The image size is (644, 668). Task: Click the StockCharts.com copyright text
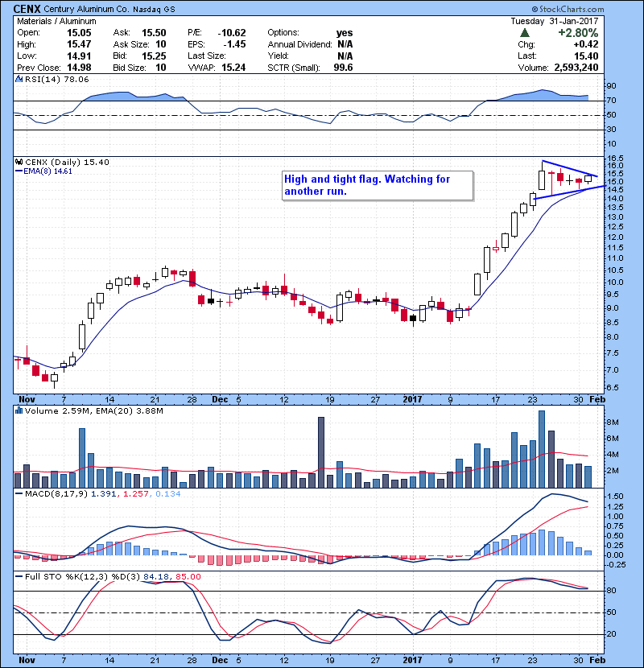[568, 9]
